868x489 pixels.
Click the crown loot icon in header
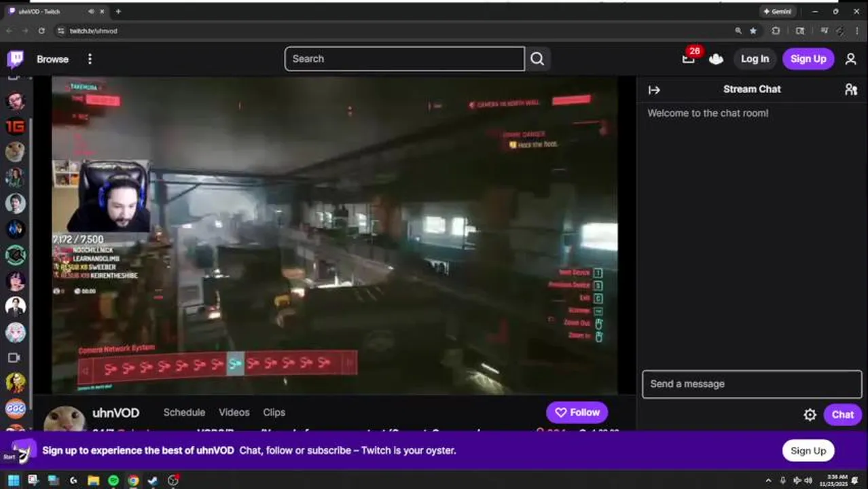point(716,59)
